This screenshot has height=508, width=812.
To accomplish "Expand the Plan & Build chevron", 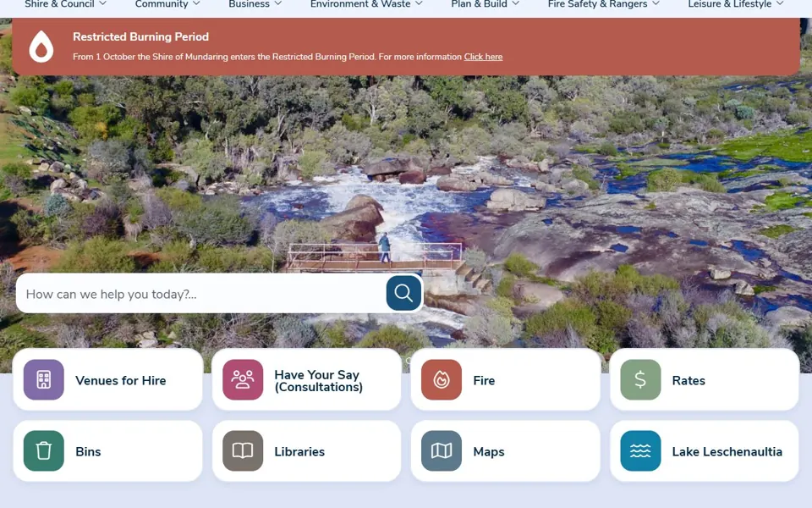I will coord(515,3).
